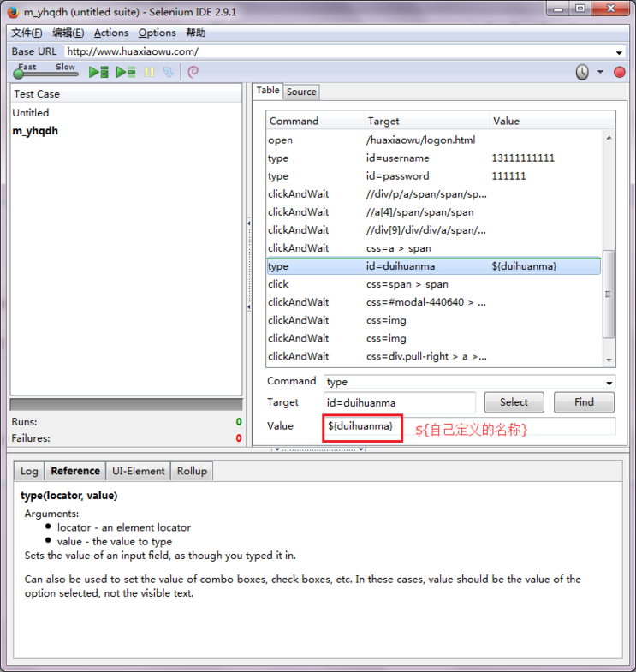Open the Command combo box arrow

point(609,383)
